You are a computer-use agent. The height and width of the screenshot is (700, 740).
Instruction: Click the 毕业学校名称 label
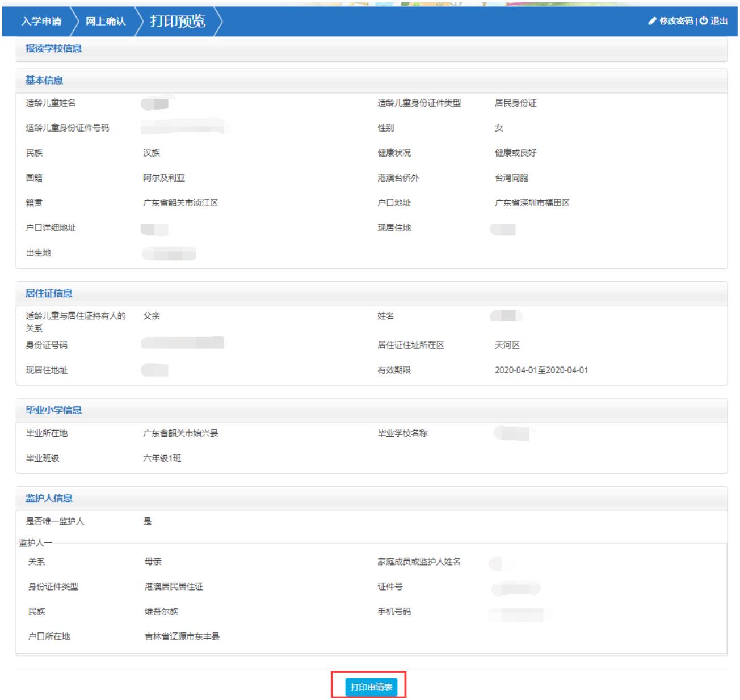tap(402, 433)
